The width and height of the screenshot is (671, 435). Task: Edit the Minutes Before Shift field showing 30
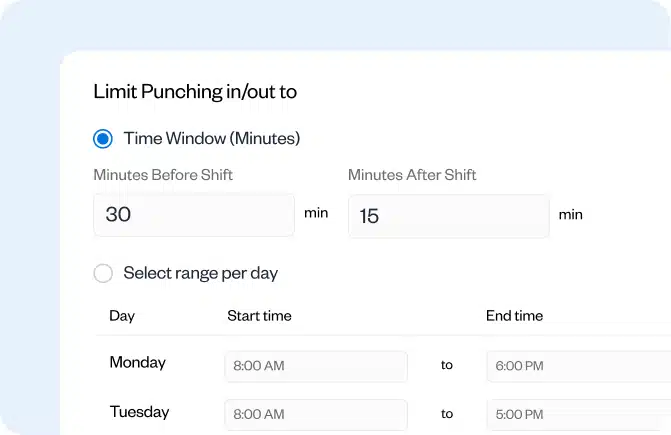[x=194, y=215]
